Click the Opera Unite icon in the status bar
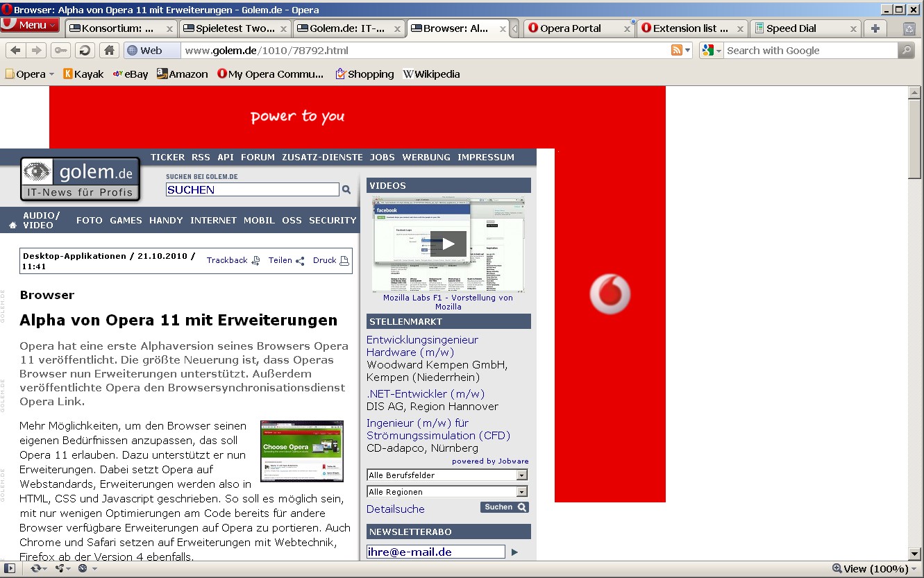Image resolution: width=924 pixels, height=578 pixels. tap(60, 568)
